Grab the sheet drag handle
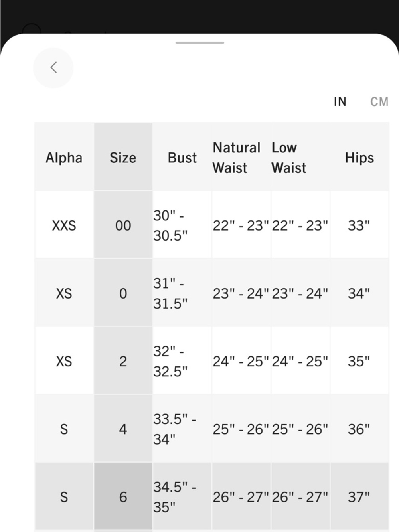The width and height of the screenshot is (399, 532). click(x=200, y=42)
